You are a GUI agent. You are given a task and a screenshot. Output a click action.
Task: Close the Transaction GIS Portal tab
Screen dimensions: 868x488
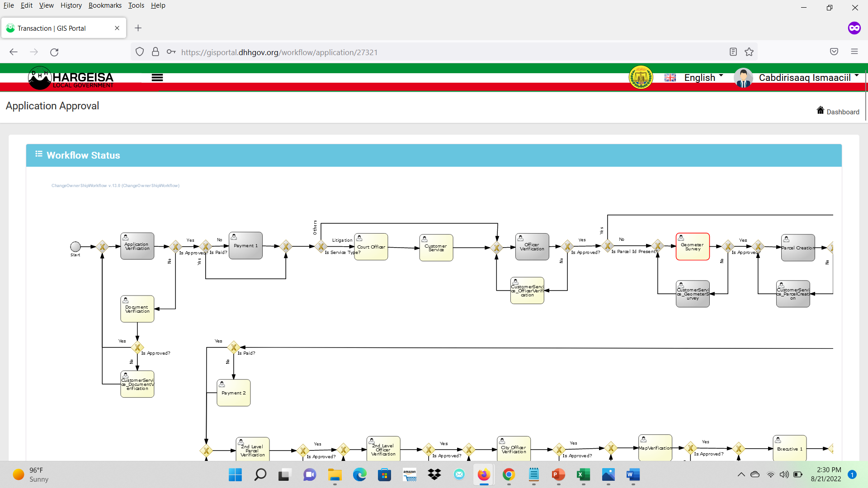117,28
